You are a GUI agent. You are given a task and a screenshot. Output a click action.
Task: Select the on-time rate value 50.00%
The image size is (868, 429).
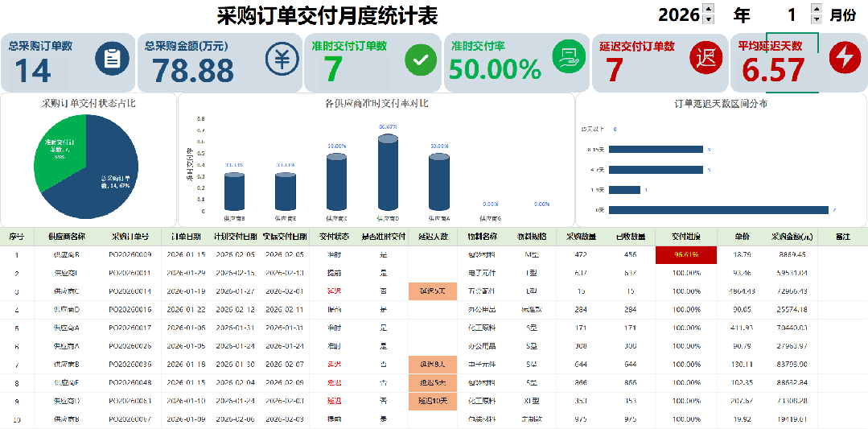(x=495, y=70)
